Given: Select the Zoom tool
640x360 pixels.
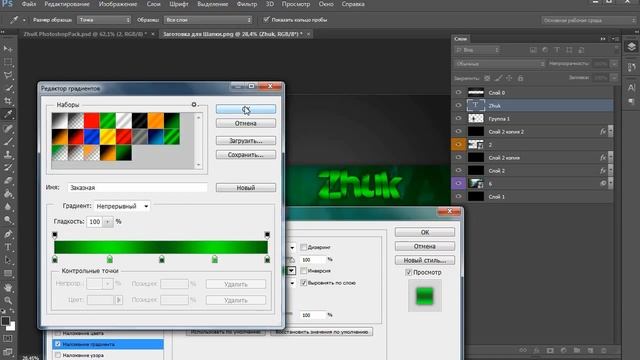Looking at the screenshot, I should (8, 300).
